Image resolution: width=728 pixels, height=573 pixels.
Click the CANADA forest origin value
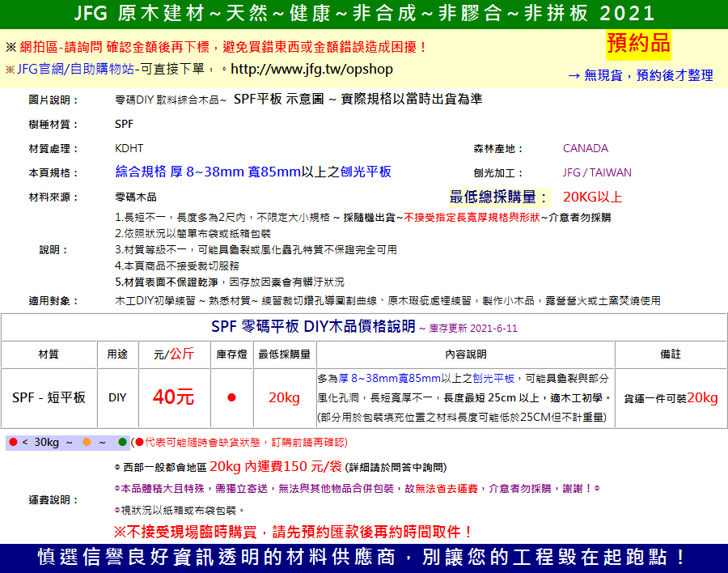click(586, 148)
